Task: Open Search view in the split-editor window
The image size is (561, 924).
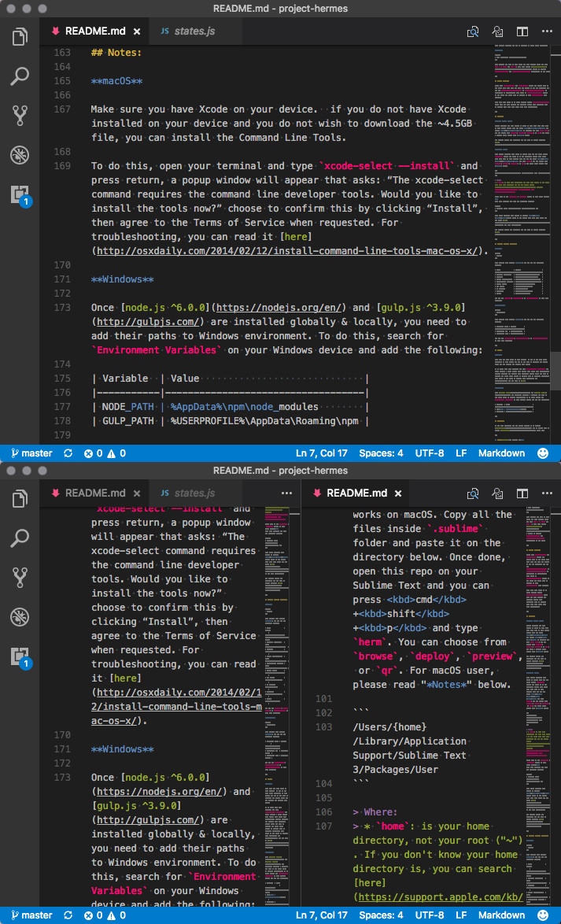Action: pos(20,538)
